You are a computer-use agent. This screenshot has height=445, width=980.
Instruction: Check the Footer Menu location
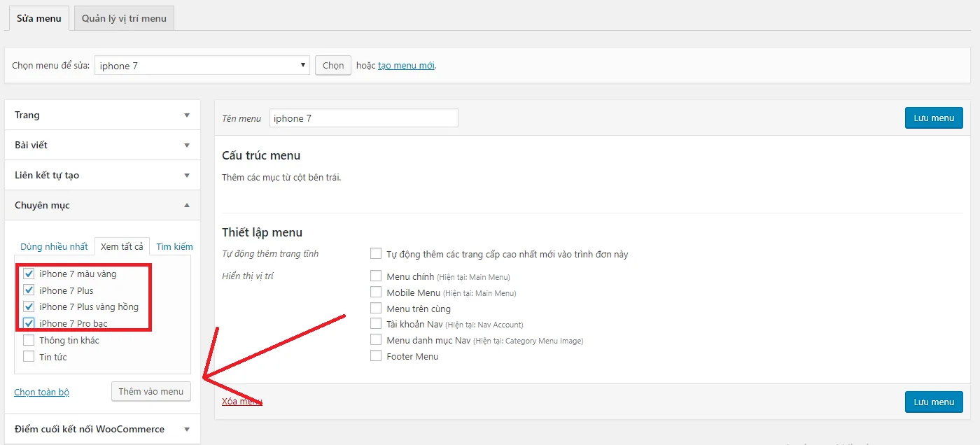376,355
